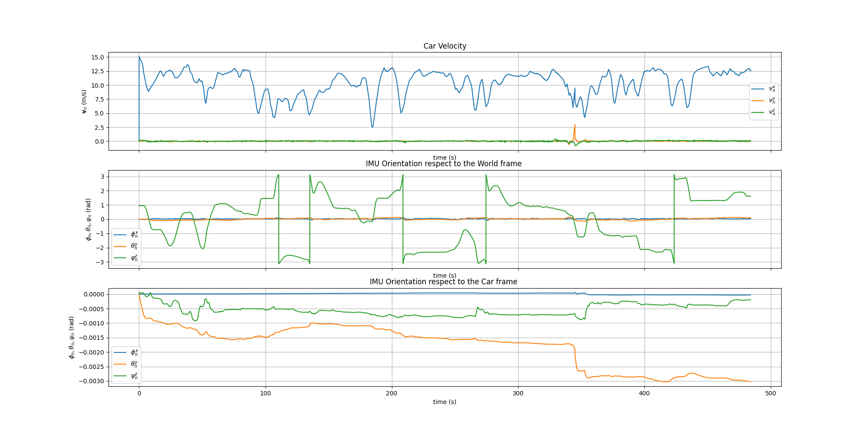Click the "500" x-axis tick label

pos(771,393)
